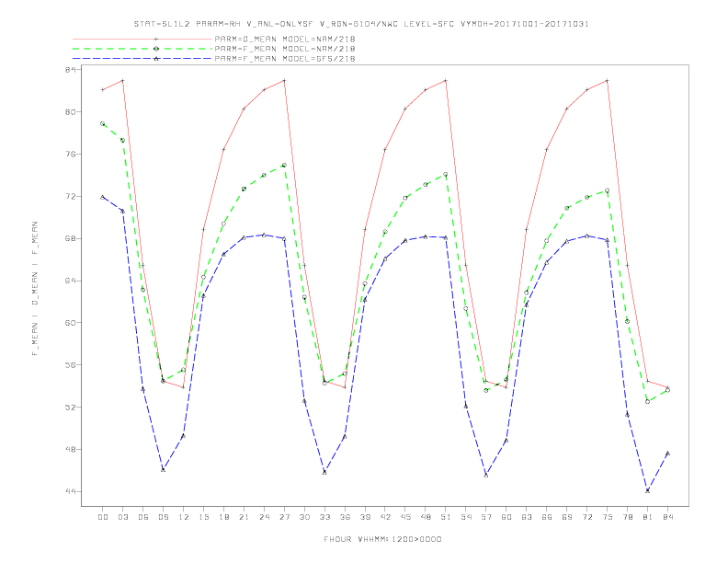Click x-axis tick label 45

point(405,517)
